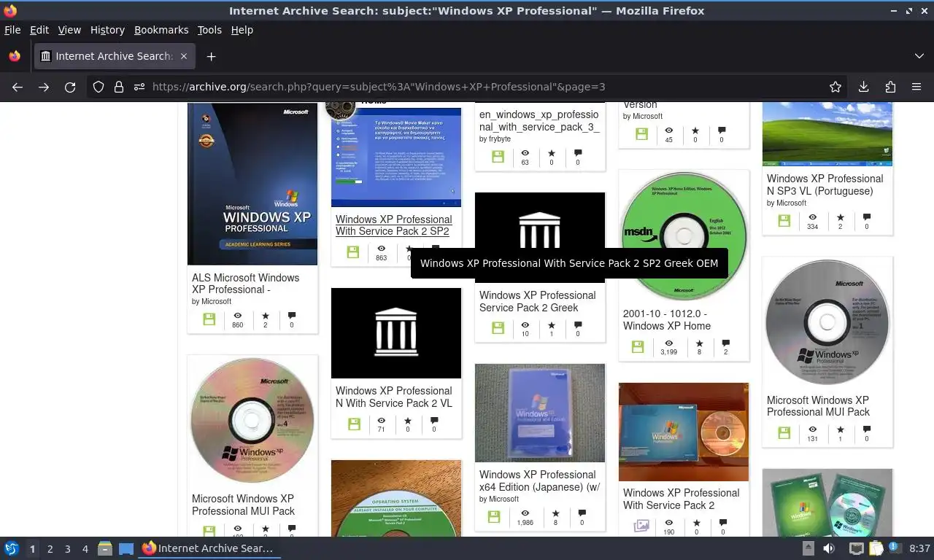Open the Edit menu
Image resolution: width=934 pixels, height=560 pixels.
39,30
